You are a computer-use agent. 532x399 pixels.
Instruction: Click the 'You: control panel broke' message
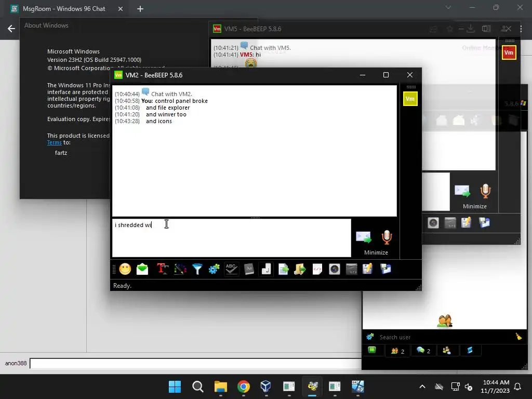point(175,101)
